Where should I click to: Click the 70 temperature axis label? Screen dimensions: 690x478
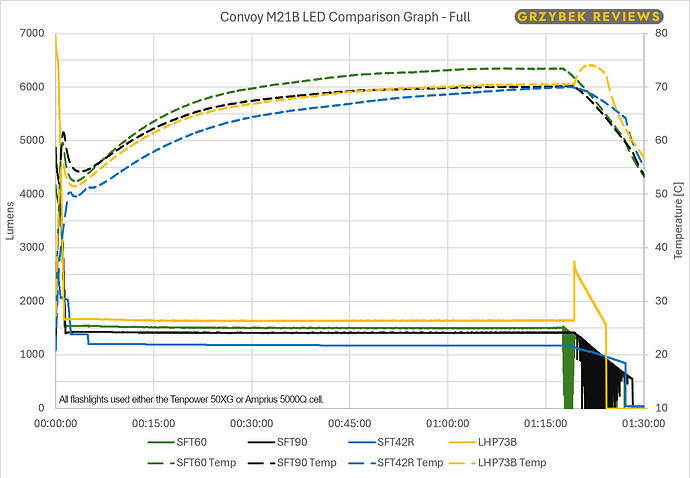[x=661, y=87]
